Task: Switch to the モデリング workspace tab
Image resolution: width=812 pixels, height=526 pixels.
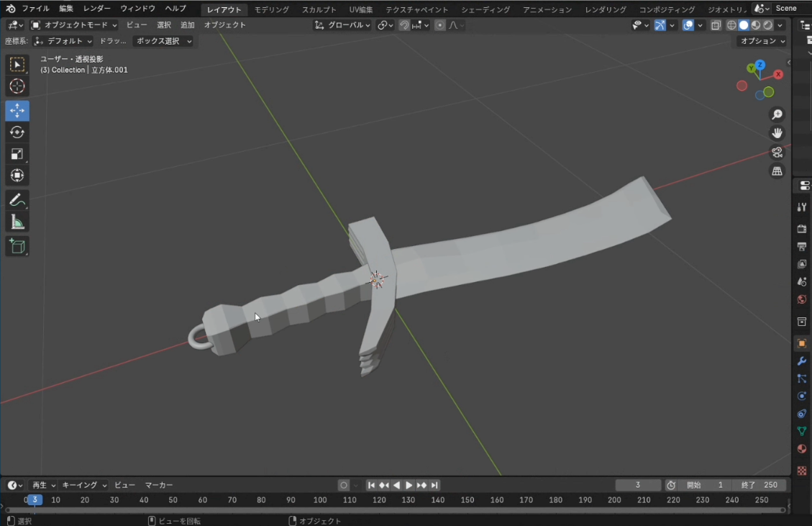Action: click(x=271, y=9)
